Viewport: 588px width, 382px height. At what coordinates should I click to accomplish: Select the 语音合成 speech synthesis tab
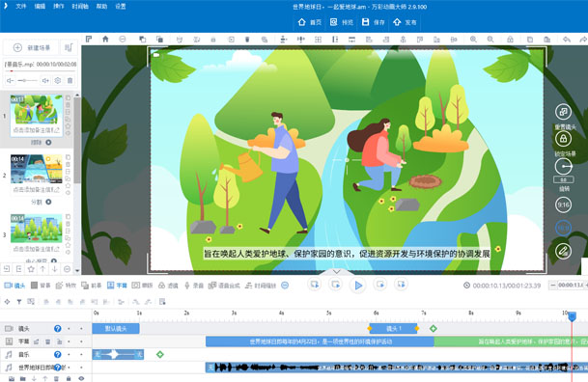[224, 286]
